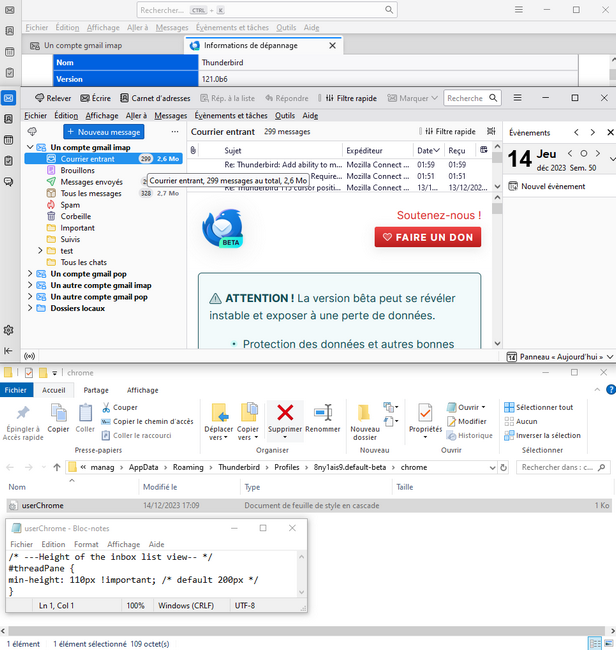This screenshot has width=616, height=650.
Task: Open the Marquer dropdown arrow
Action: click(434, 98)
